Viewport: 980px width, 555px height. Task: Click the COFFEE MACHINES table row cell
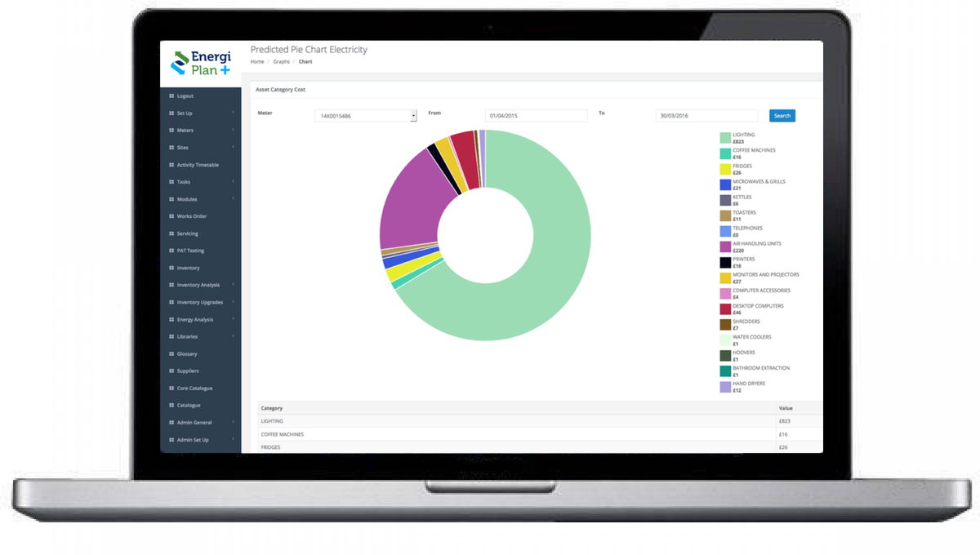pos(517,434)
